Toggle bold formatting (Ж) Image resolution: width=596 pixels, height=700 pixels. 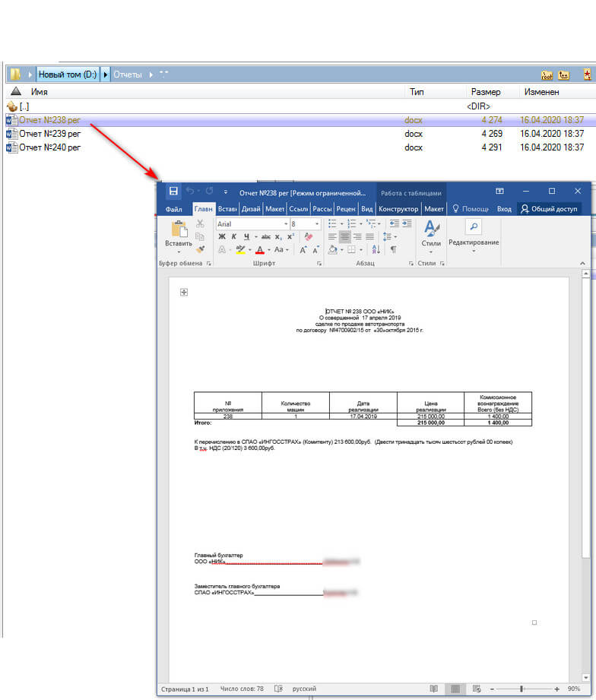coord(223,236)
